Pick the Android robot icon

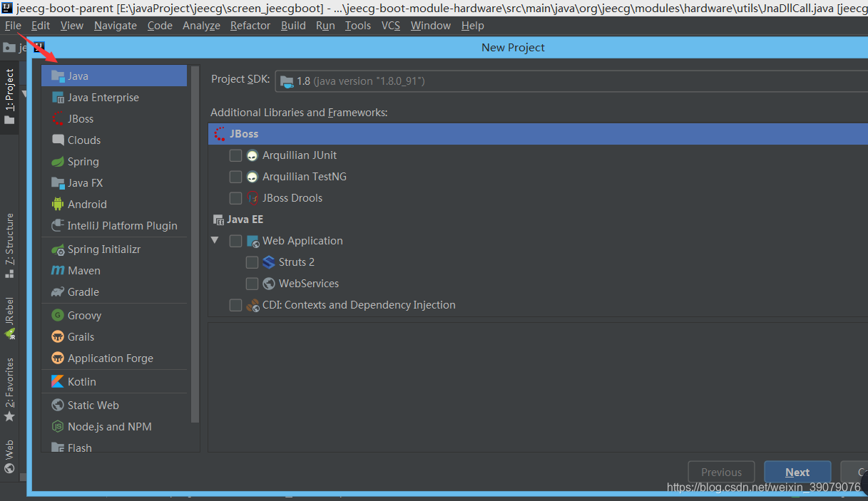click(58, 205)
